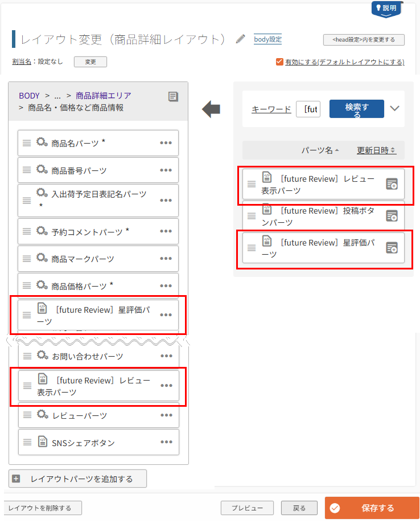Open options menu for SNSシェアボタン
Image resolution: width=420 pixels, height=523 pixels.
coord(167,442)
